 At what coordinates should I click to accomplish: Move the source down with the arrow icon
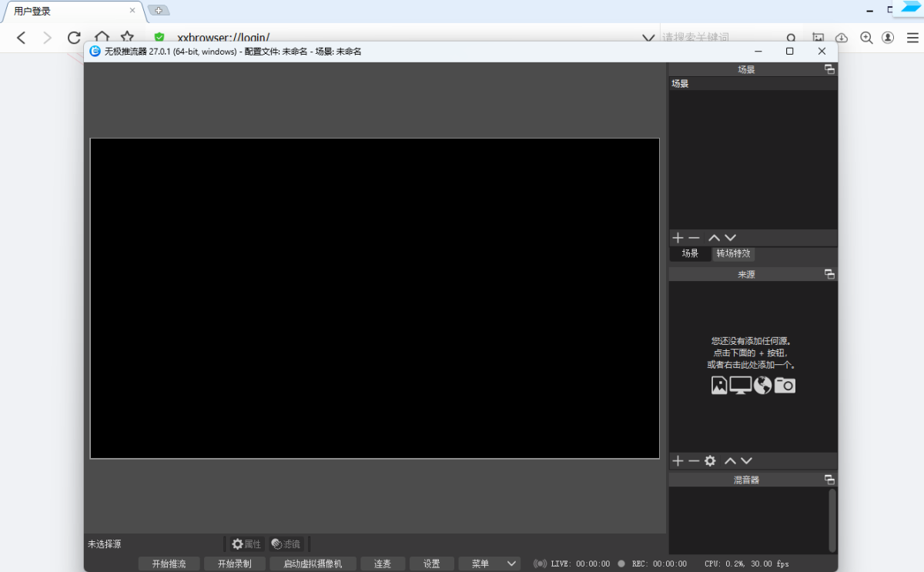pos(746,461)
